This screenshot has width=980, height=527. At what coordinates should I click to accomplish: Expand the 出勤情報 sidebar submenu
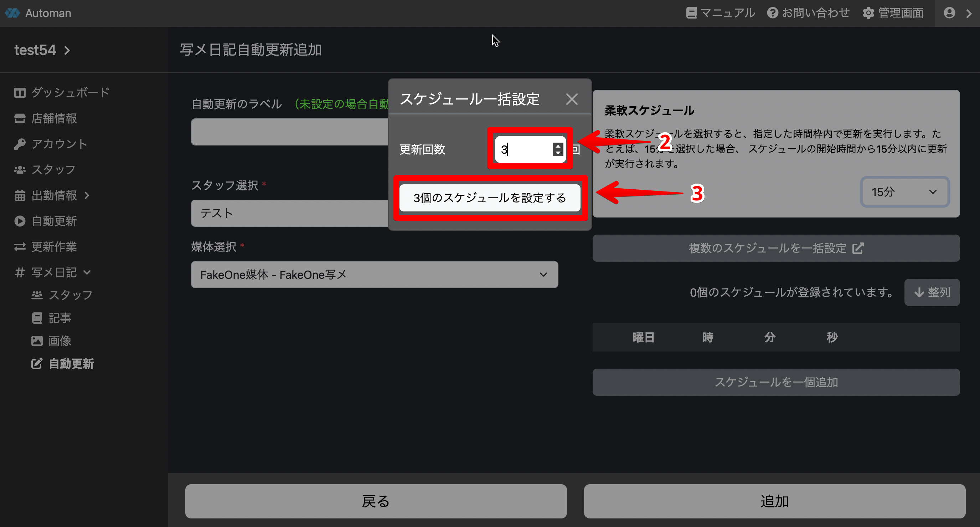coord(87,195)
